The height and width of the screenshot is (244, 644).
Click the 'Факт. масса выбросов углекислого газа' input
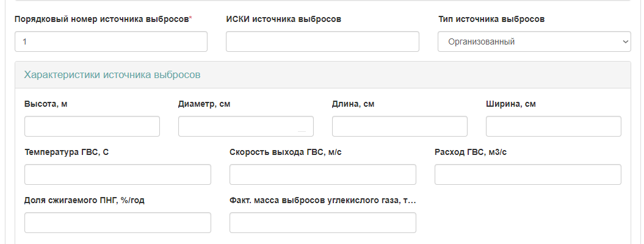[323, 223]
